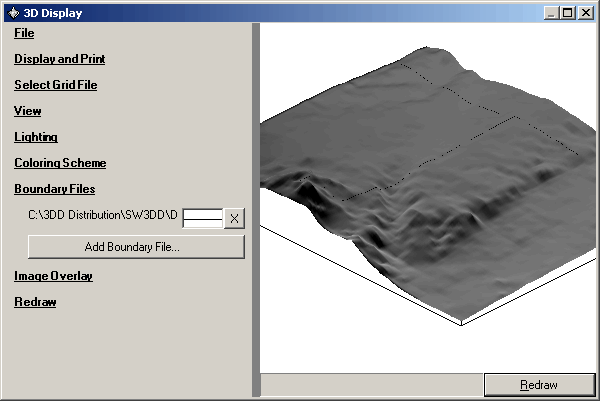Click the 3D Display title bar icon
Image resolution: width=600 pixels, height=401 pixels.
(13, 13)
